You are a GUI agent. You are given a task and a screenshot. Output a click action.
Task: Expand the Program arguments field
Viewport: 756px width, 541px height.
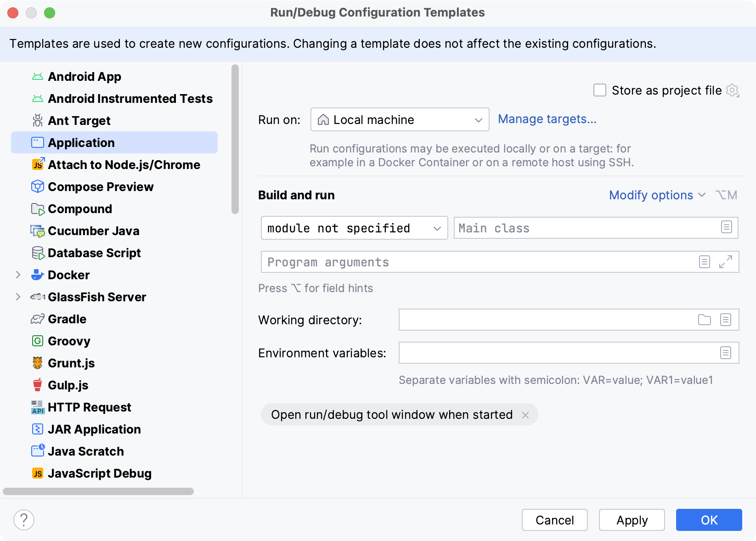point(726,262)
